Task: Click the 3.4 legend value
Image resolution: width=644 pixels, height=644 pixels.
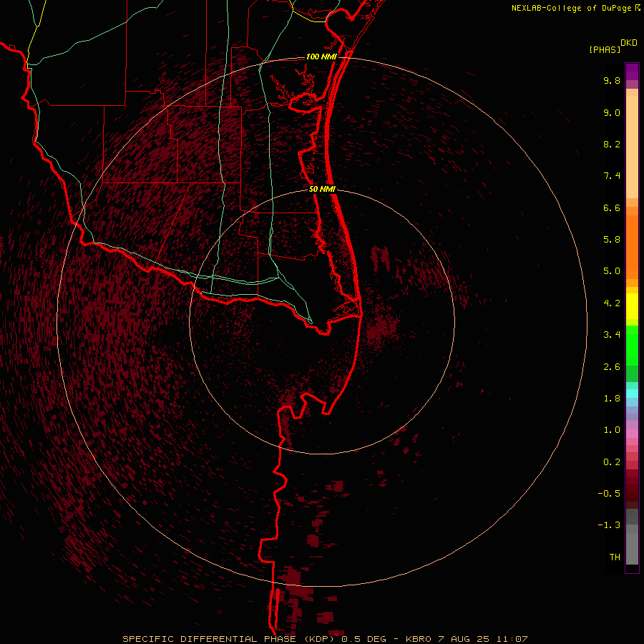Action: 612,335
